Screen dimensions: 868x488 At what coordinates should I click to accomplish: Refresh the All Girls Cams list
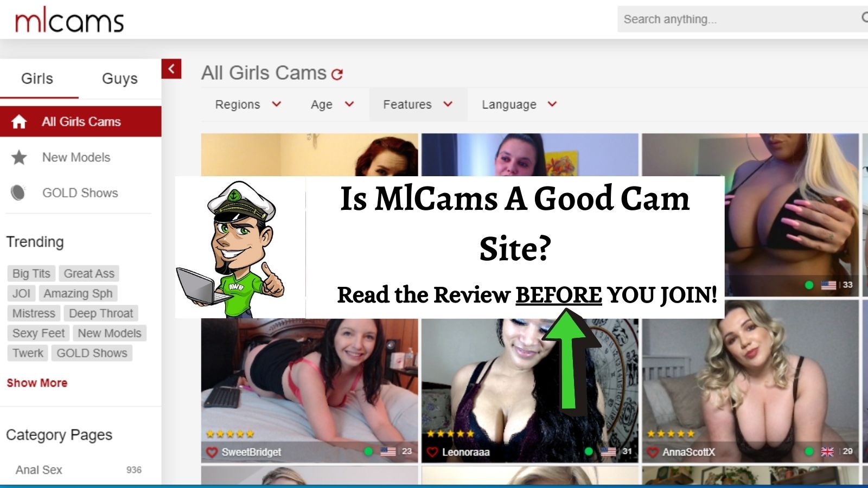337,74
